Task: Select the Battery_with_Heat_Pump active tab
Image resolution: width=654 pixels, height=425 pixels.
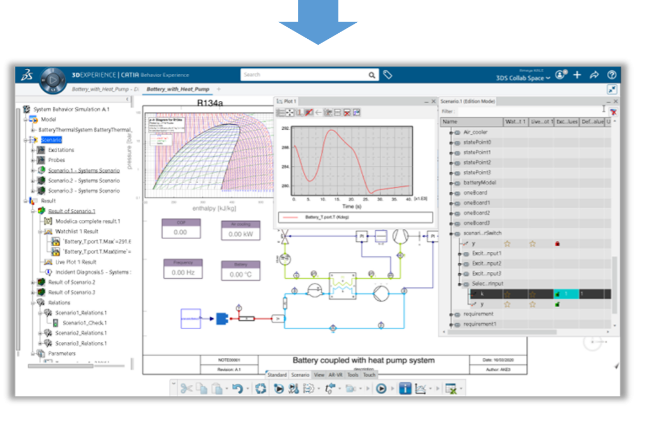Action: 178,89
